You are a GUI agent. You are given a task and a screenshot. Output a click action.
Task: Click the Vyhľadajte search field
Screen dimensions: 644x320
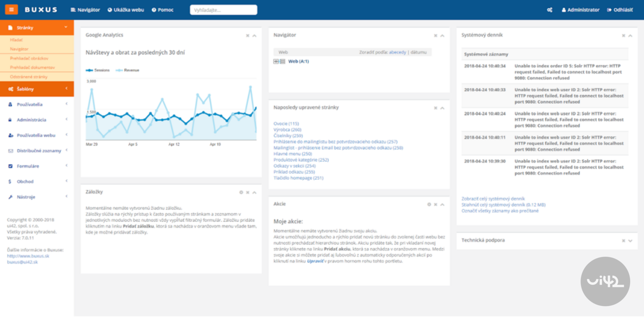223,10
